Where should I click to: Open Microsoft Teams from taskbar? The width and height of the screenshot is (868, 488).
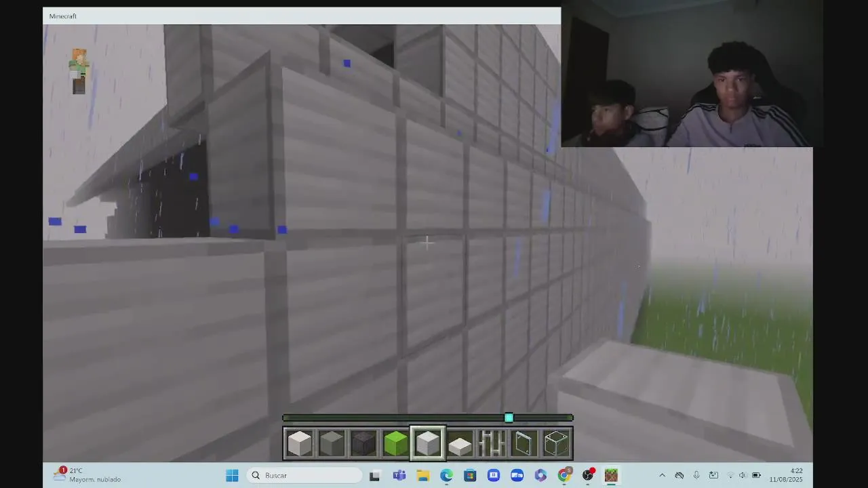coord(399,476)
